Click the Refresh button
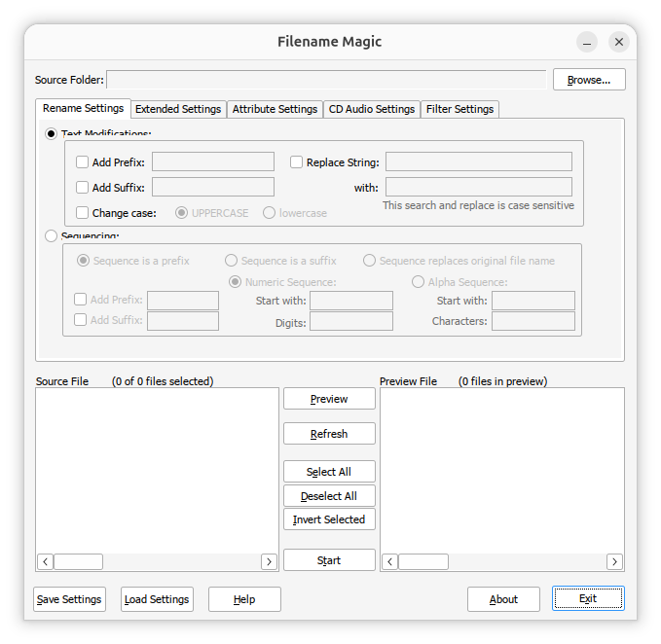Image resolution: width=661 pixels, height=644 pixels. [x=329, y=434]
